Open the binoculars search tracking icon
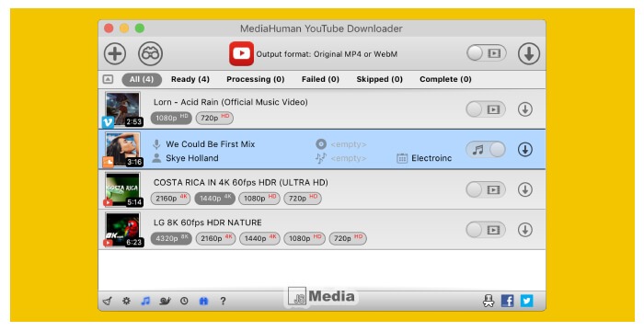Image resolution: width=644 pixels, height=331 pixels. [150, 53]
